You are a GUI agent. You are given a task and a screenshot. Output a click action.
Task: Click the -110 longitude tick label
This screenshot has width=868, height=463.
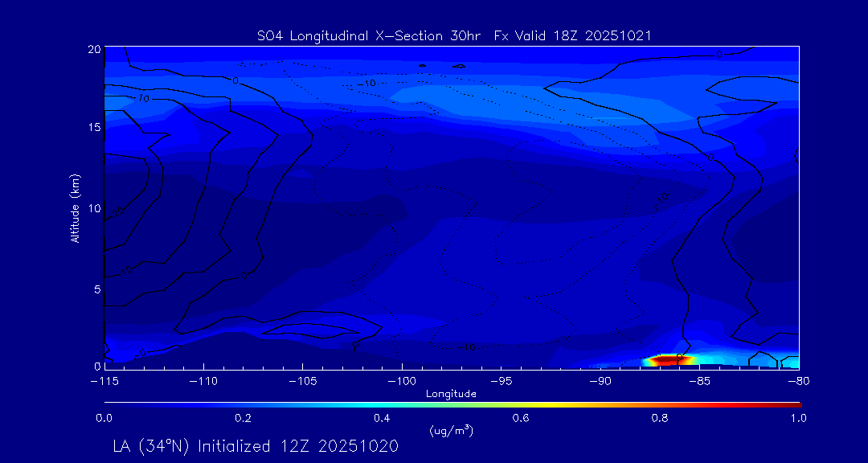pyautogui.click(x=203, y=382)
